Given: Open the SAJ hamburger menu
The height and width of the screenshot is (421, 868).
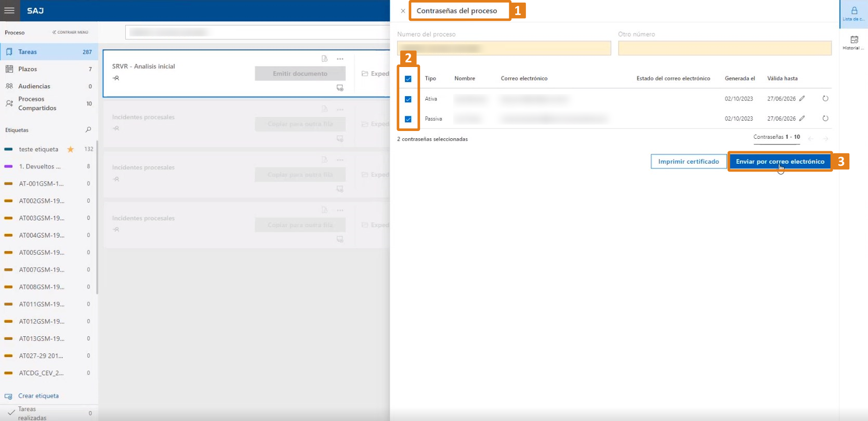Looking at the screenshot, I should tap(9, 10).
